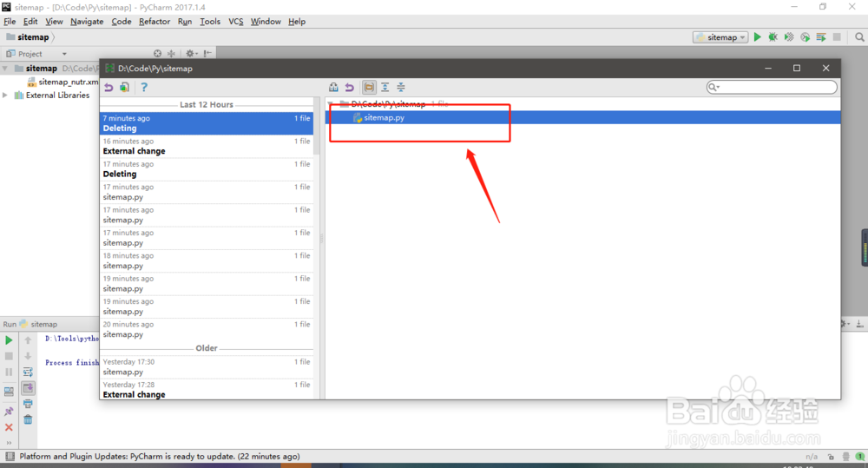Click the Expand All icon in history dialog
Image resolution: width=868 pixels, height=468 pixels.
coord(385,87)
